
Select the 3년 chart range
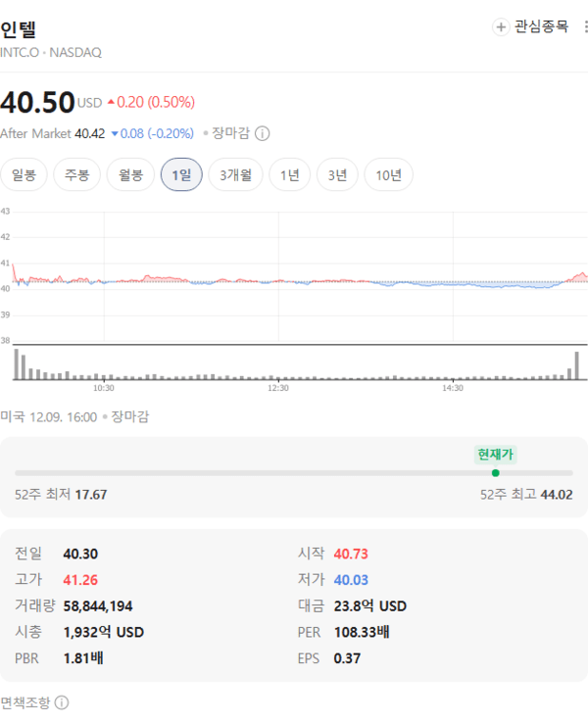tap(337, 174)
